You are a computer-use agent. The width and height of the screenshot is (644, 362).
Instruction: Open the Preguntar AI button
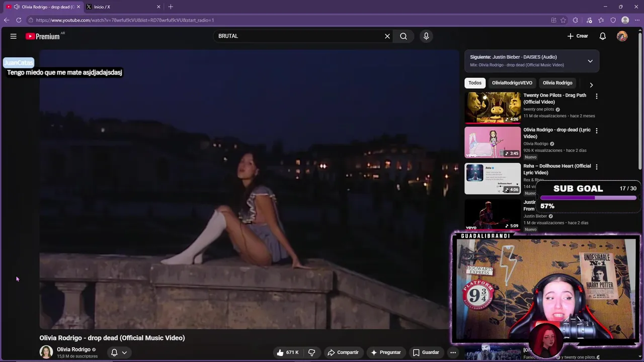(x=386, y=352)
